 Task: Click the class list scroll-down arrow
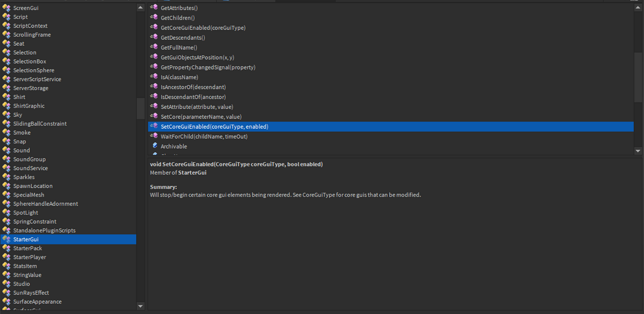(x=140, y=306)
